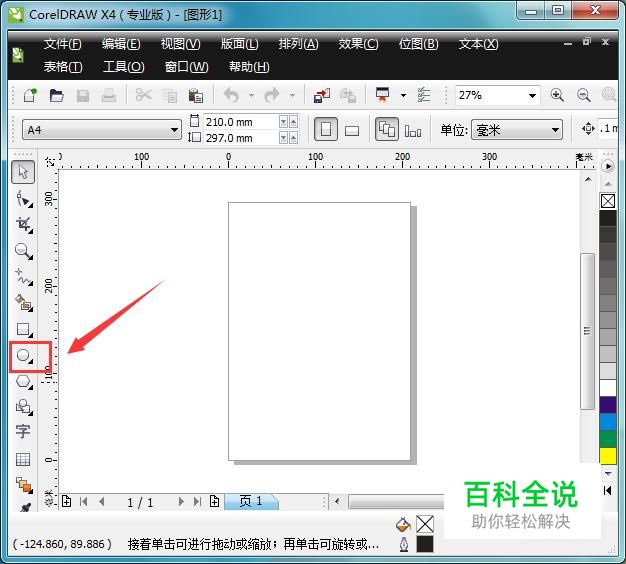Click the Zoom in magnifier in toolbar
This screenshot has width=626, height=564.
(x=557, y=95)
